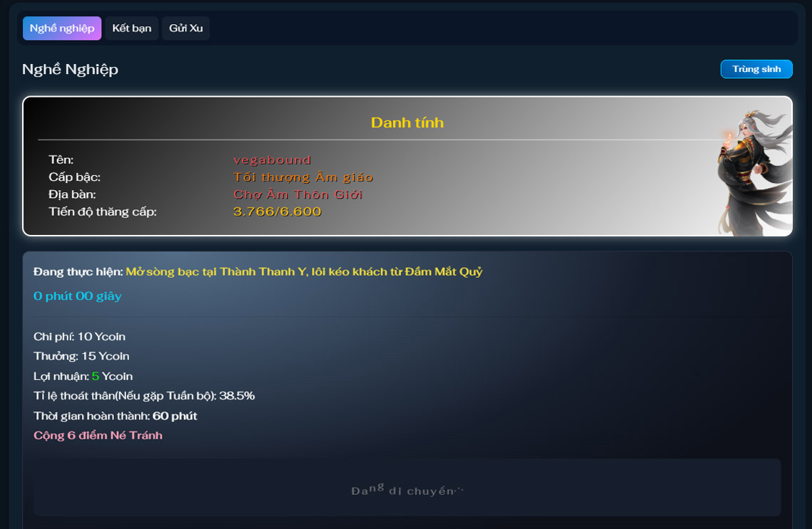Open the Nghề nghiệp tab
This screenshot has width=812, height=529.
click(62, 28)
